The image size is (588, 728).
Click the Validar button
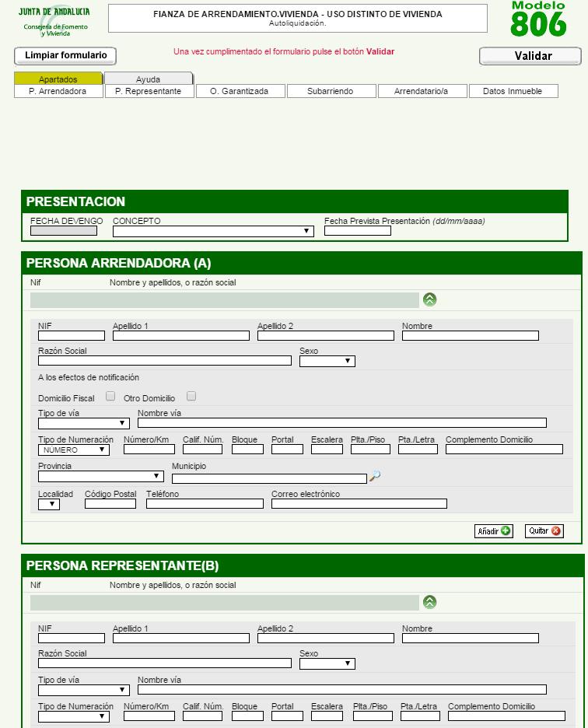530,56
